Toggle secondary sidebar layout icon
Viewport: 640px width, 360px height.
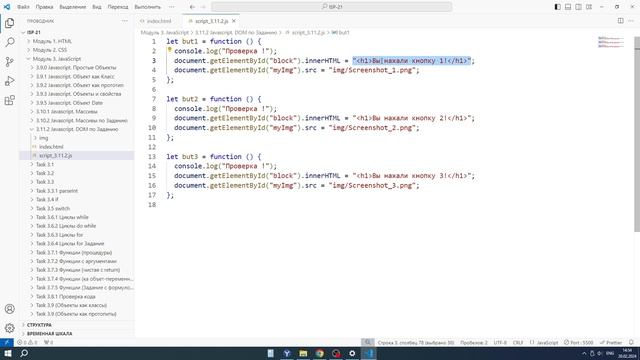578,7
